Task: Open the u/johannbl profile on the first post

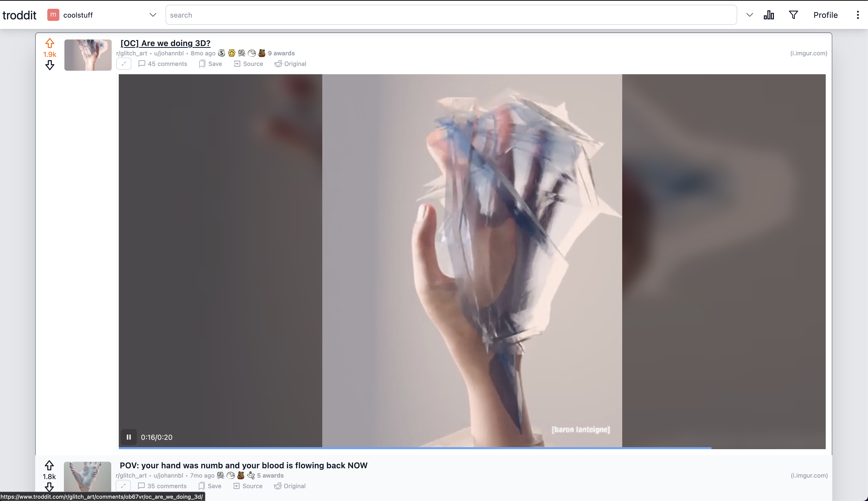Action: click(x=169, y=53)
